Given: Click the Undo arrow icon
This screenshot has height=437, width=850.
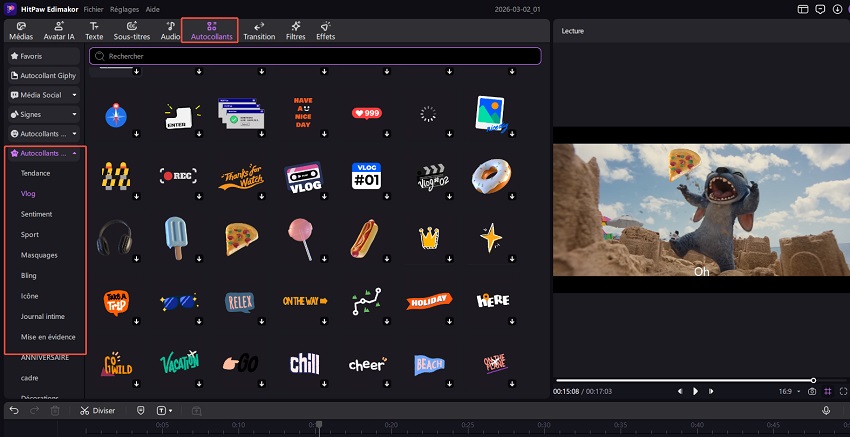Looking at the screenshot, I should coord(14,410).
